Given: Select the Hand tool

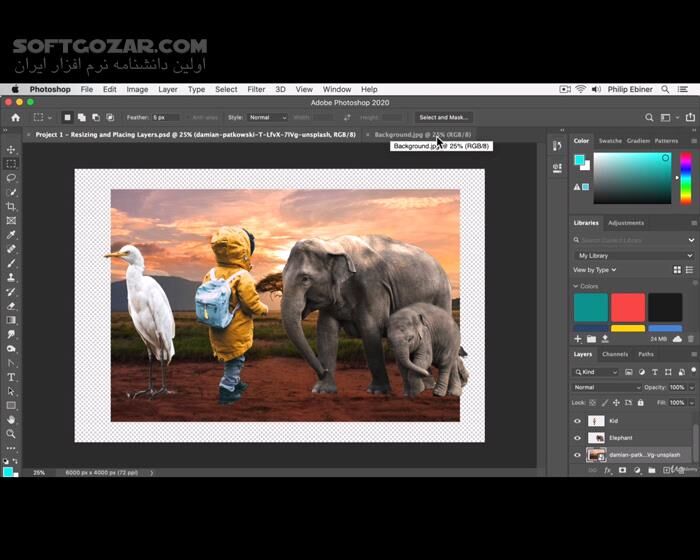Looking at the screenshot, I should [11, 420].
